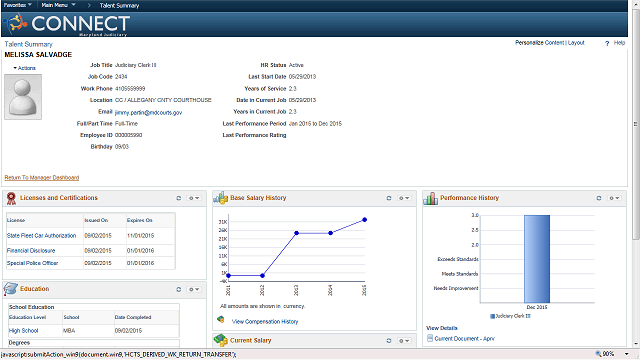This screenshot has height=360, width=640.
Task: Click the '09/02/2015' date completed cell
Action: (x=128, y=331)
